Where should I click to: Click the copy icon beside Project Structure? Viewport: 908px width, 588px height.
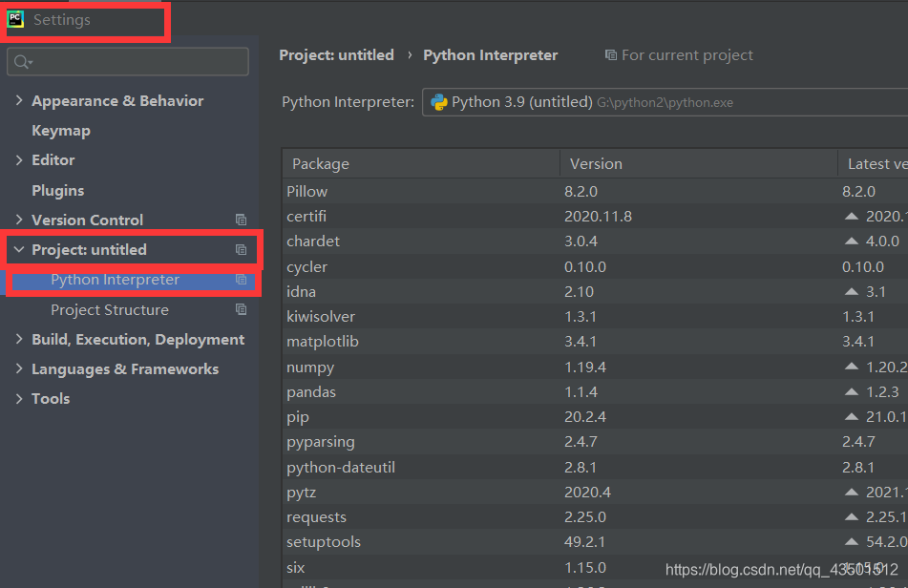[241, 309]
